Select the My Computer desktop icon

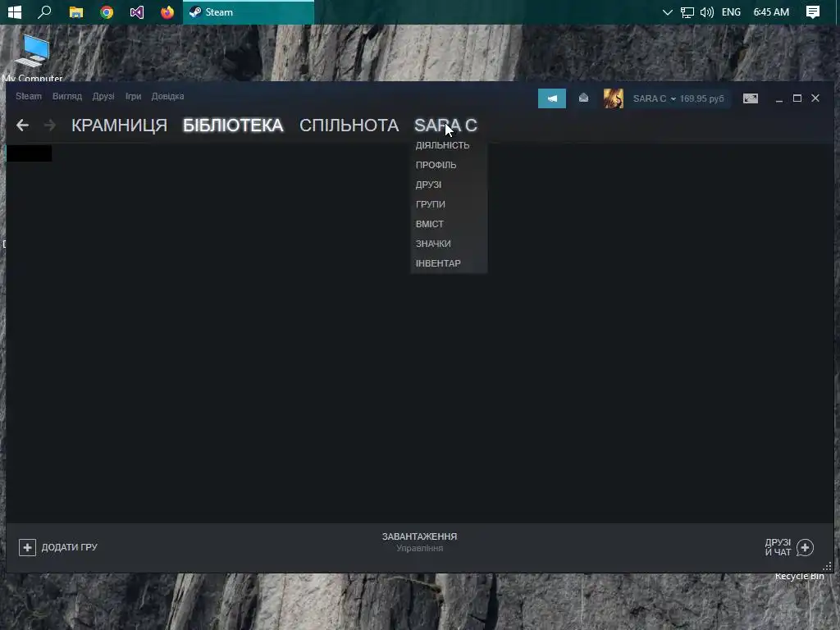(x=32, y=58)
